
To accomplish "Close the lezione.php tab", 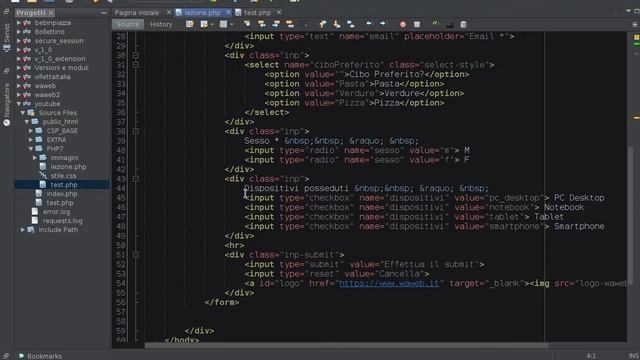I will (x=229, y=13).
